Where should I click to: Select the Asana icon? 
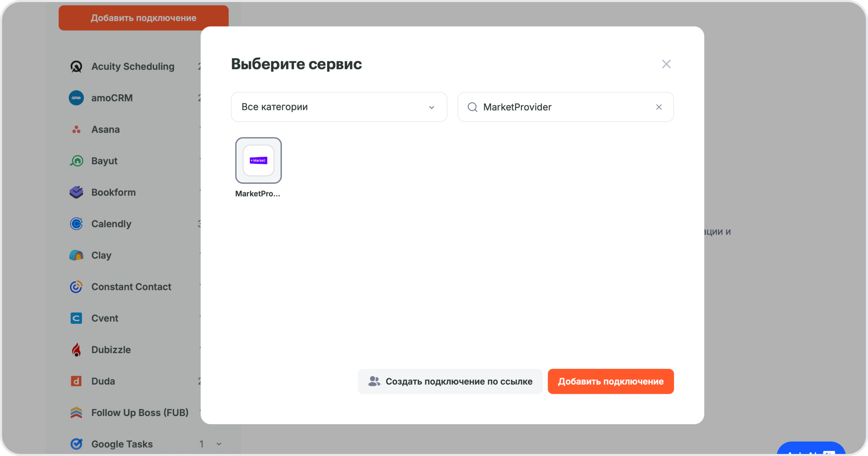pyautogui.click(x=76, y=129)
